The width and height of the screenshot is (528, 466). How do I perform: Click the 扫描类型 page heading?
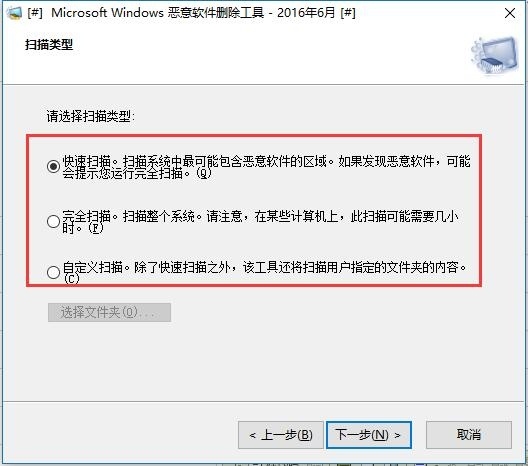[x=49, y=44]
